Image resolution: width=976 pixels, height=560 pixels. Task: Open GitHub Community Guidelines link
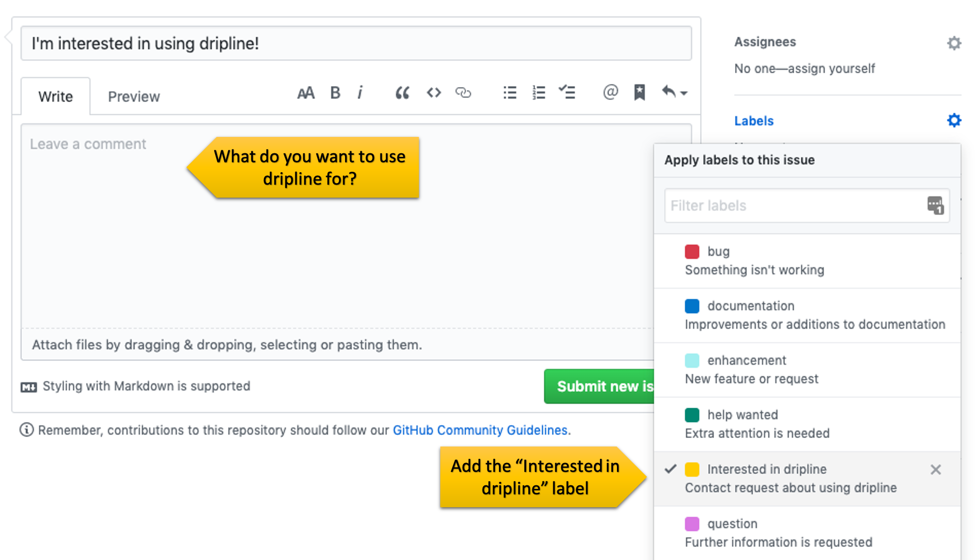click(x=480, y=430)
